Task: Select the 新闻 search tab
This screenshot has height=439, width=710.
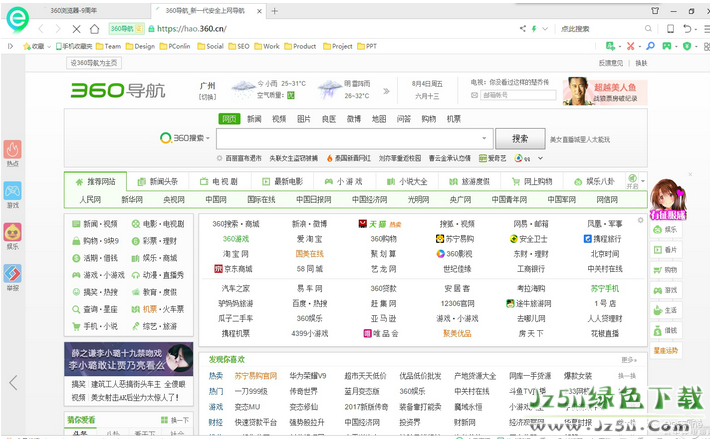Action: (x=254, y=119)
